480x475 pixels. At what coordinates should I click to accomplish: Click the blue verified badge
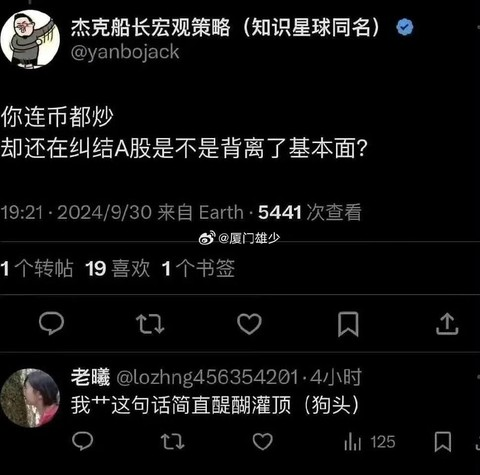click(405, 28)
